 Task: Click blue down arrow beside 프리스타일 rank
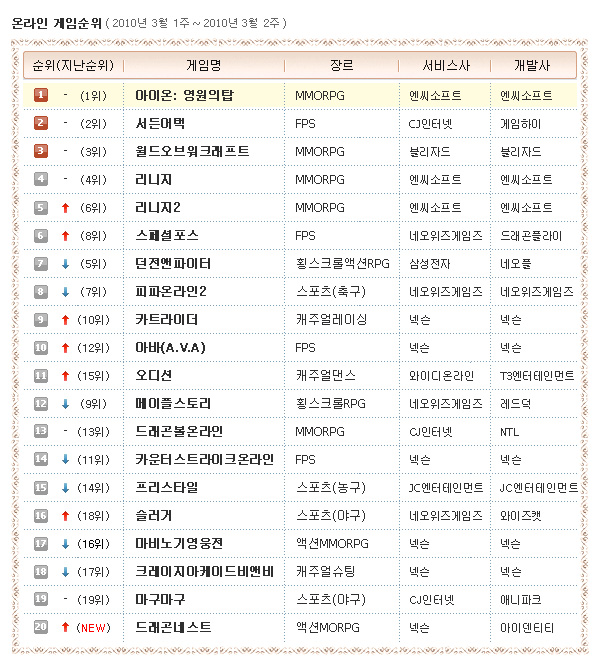click(65, 487)
